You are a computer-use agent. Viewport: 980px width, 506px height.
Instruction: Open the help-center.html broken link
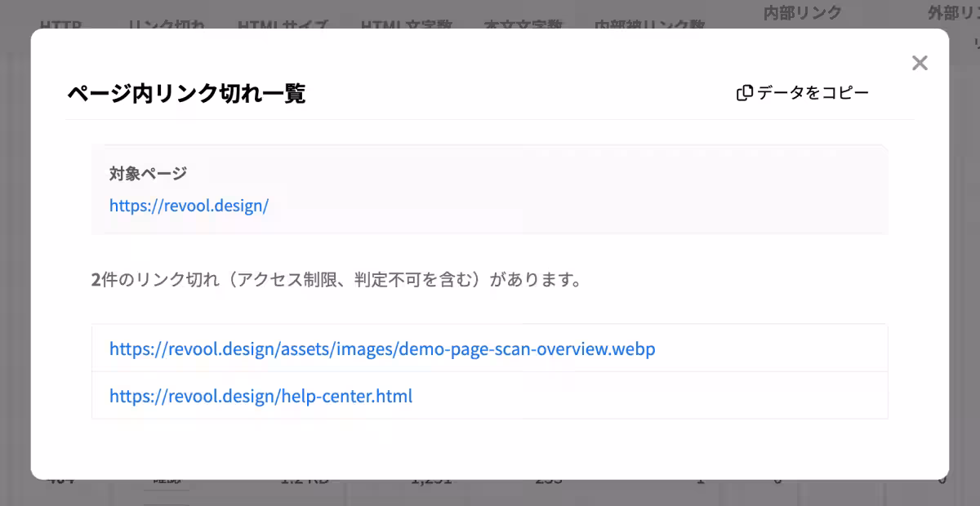(x=261, y=397)
